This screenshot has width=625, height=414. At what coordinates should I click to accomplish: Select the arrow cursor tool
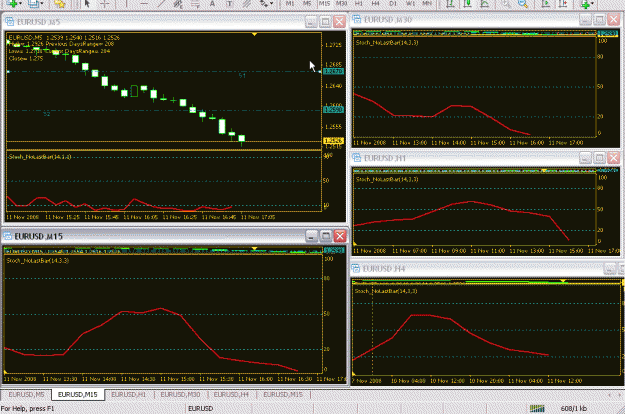tap(88, 4)
